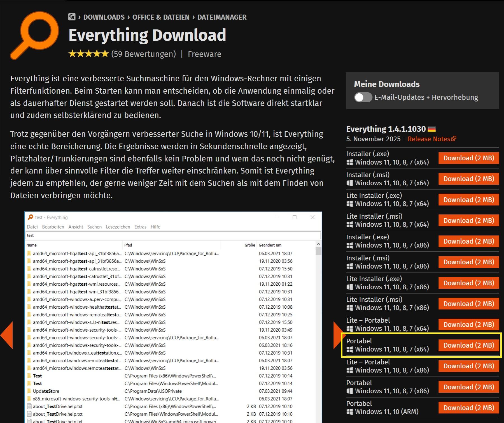Download the Installer (.exe) for x64
The image size is (504, 423).
tap(469, 158)
